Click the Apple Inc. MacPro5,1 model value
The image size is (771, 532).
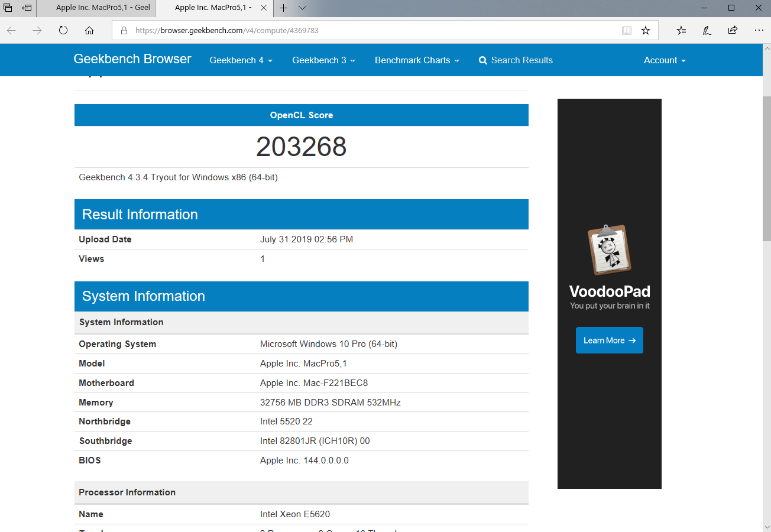(303, 364)
